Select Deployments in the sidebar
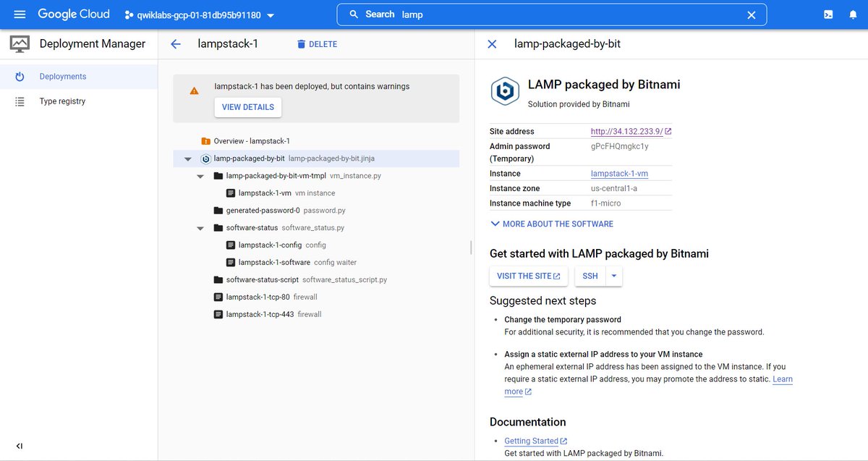Viewport: 868px width, 461px height. [79, 77]
